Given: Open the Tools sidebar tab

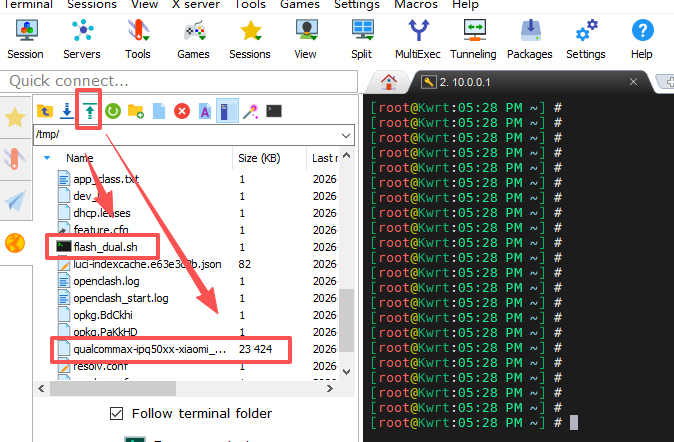Looking at the screenshot, I should click(15, 159).
